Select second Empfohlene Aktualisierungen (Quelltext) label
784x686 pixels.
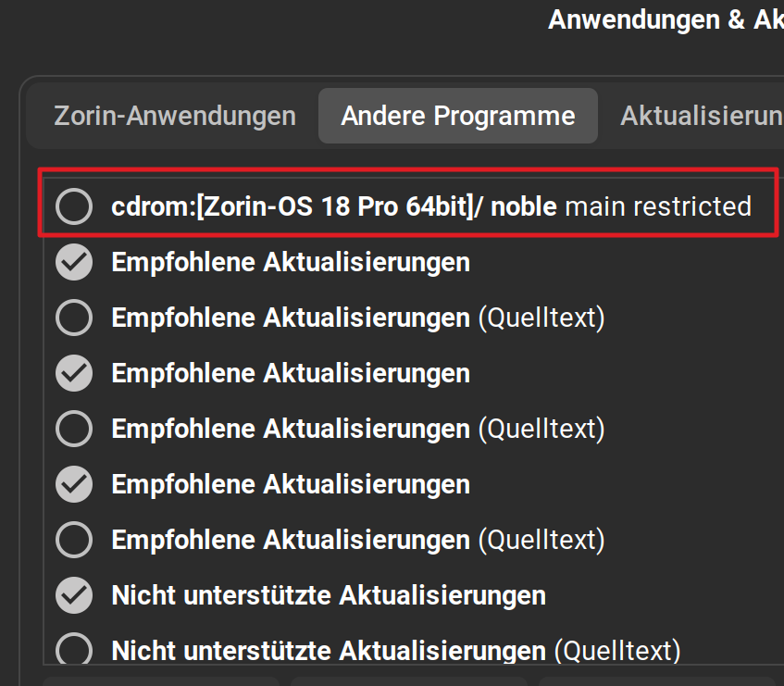click(x=357, y=429)
